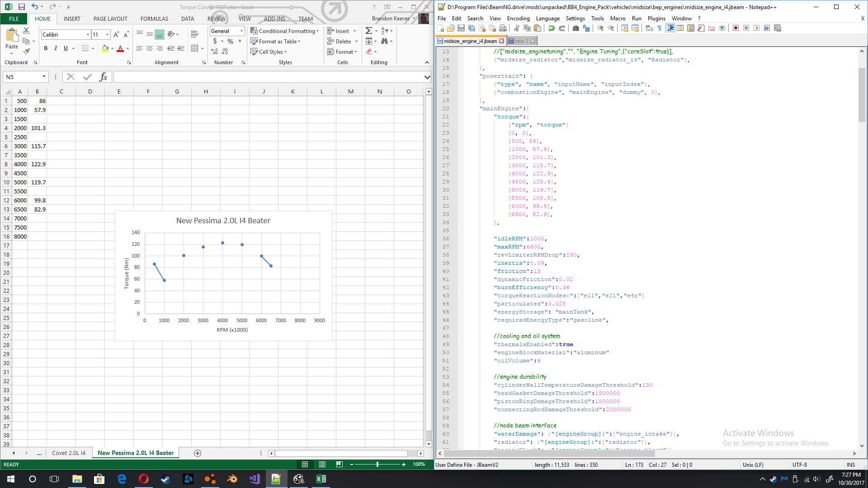Click the Notepad++ vertical scrollbar thumb

pos(862,95)
